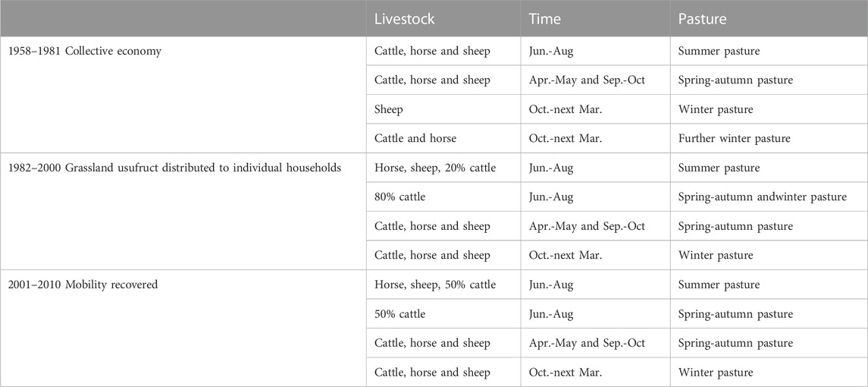Click the Livestock column header
This screenshot has height=387, width=868.
(405, 18)
